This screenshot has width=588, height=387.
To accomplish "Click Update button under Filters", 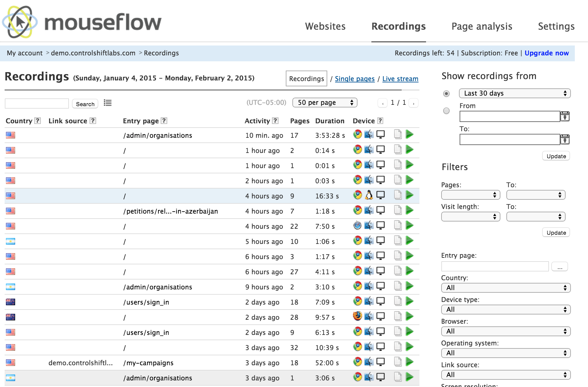I will click(556, 232).
